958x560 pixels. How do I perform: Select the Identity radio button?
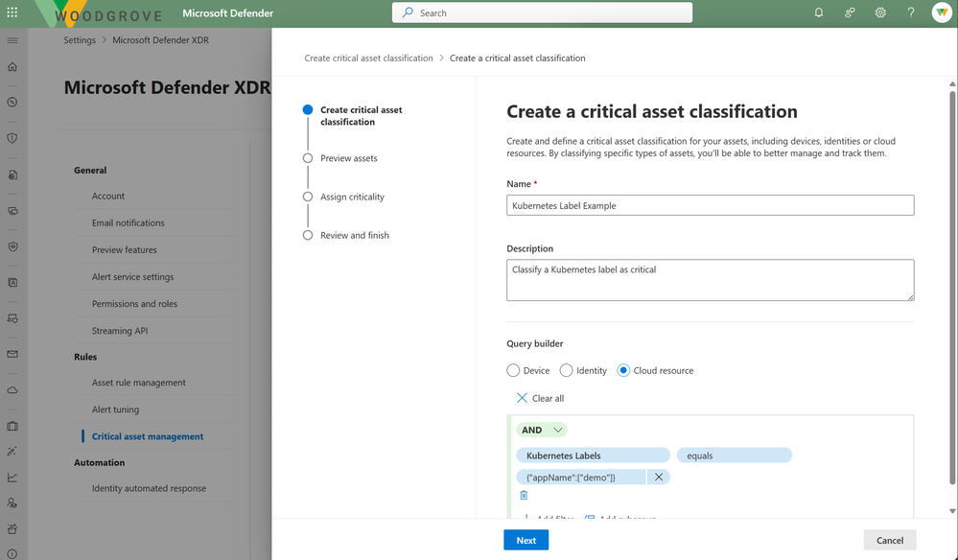tap(567, 371)
